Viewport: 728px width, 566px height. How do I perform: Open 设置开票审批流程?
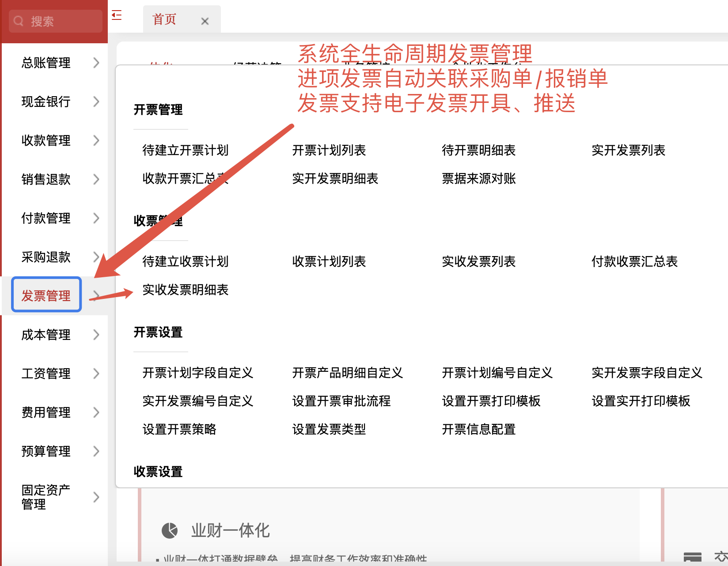click(341, 401)
